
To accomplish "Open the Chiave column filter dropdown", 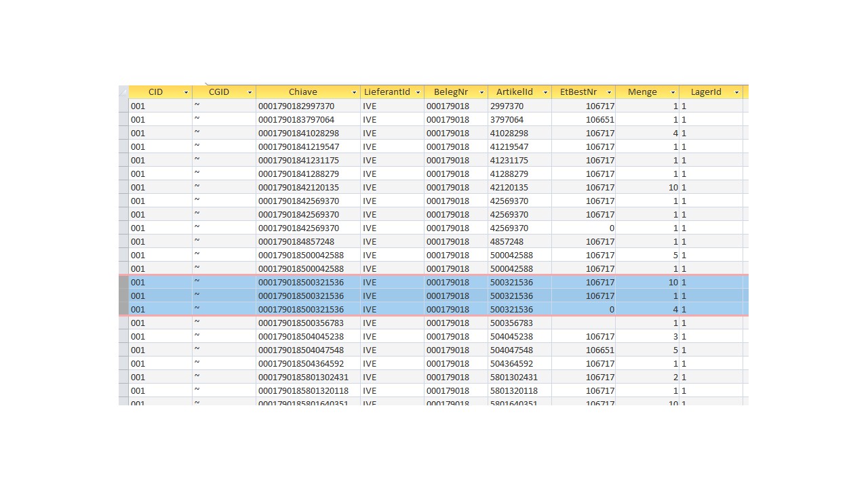I will 354,92.
